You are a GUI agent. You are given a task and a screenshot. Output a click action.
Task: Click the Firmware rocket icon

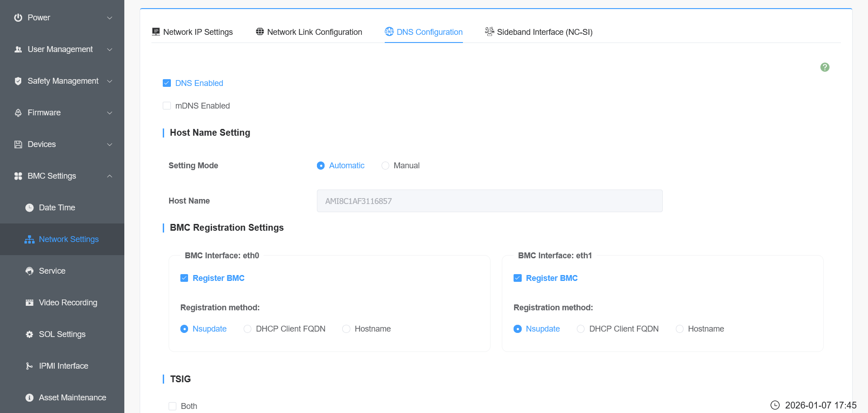pos(18,113)
